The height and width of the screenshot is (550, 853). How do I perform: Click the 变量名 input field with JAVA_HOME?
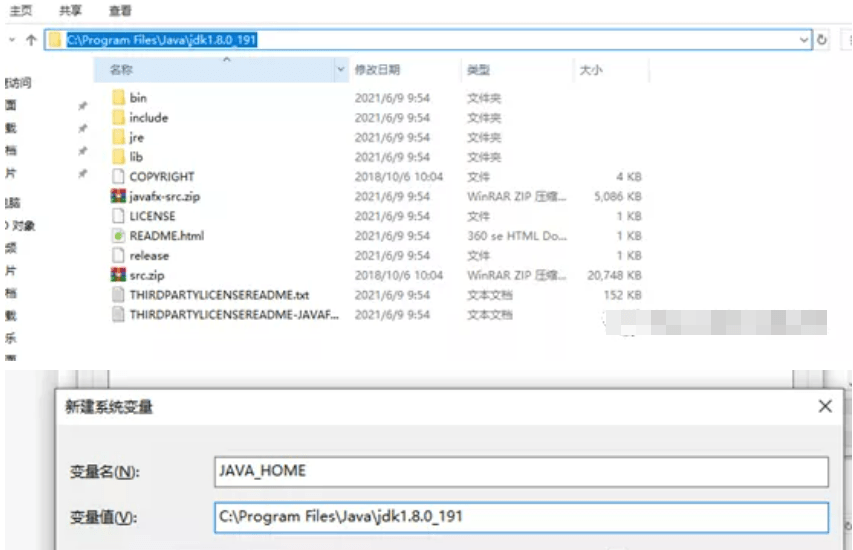tap(521, 471)
